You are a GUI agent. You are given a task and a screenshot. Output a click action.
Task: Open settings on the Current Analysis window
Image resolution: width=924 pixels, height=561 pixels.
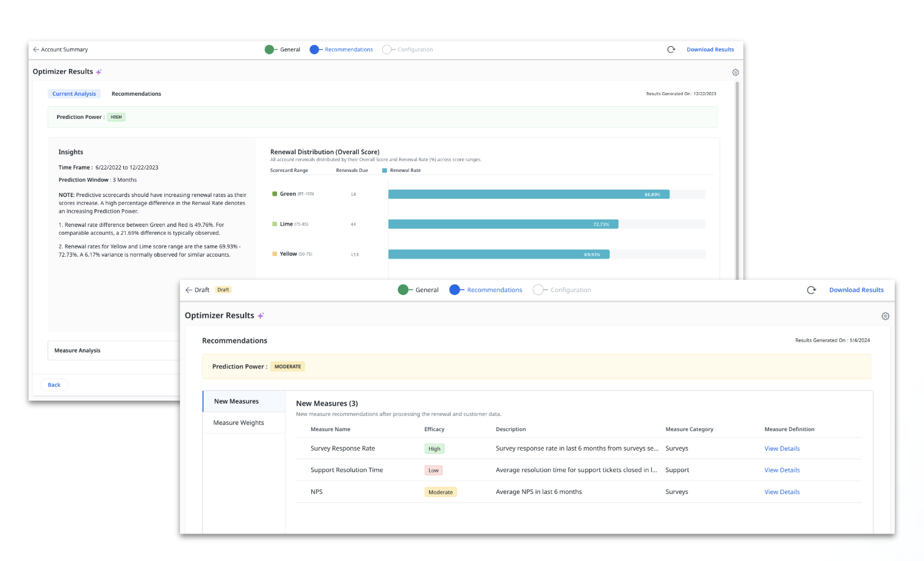pos(735,72)
